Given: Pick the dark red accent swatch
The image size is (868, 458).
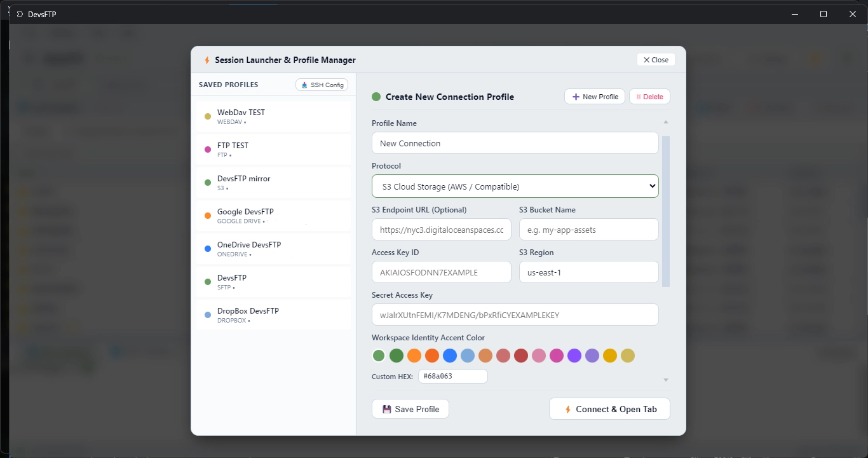Looking at the screenshot, I should 521,356.
